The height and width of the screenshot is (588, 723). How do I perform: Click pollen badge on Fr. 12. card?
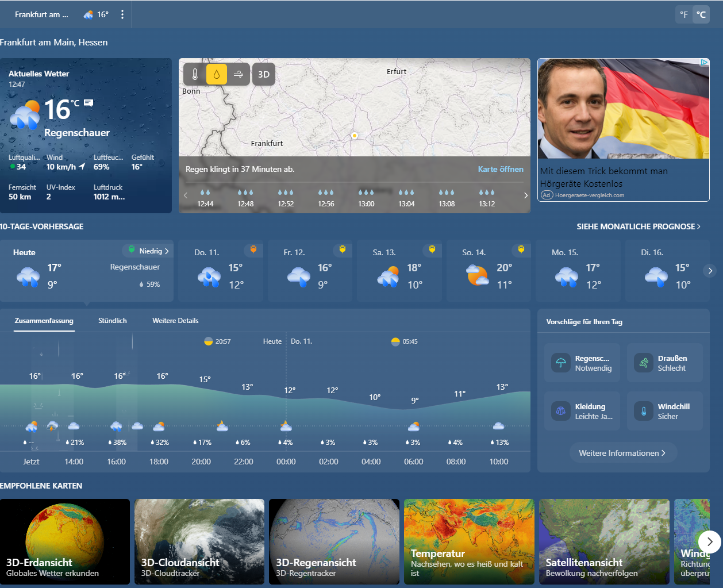(343, 249)
